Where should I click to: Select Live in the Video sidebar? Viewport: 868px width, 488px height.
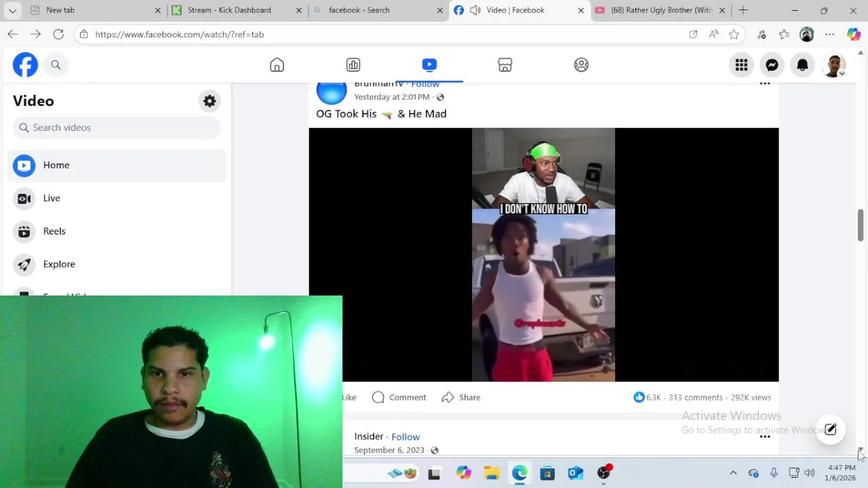[x=117, y=198]
